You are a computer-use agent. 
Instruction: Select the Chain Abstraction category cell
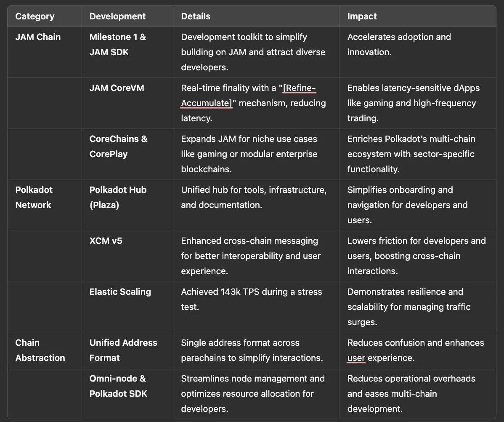coord(40,350)
